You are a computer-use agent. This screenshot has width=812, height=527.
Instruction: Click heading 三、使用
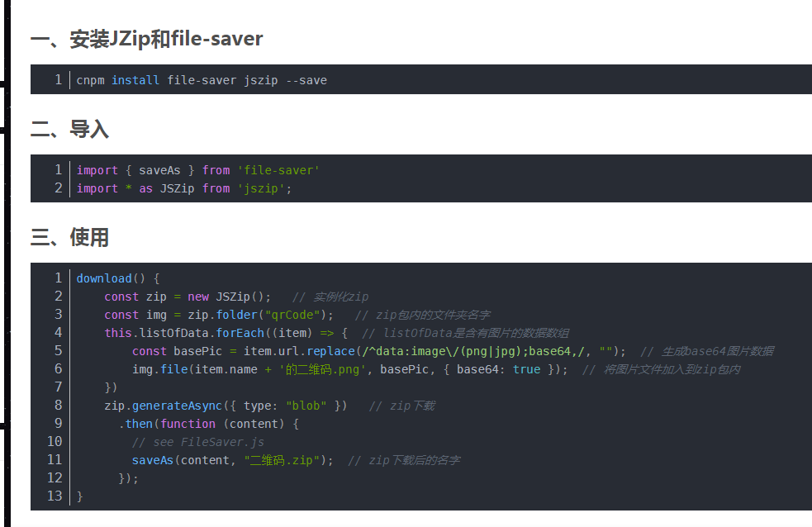pos(70,238)
